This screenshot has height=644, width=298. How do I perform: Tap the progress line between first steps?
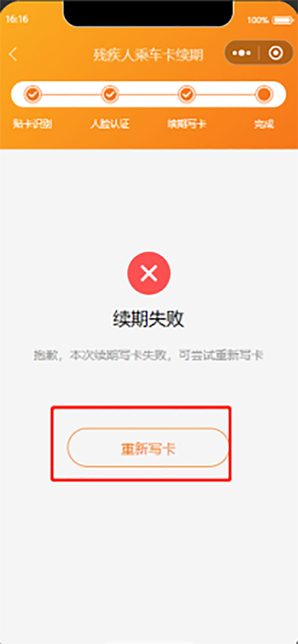[x=71, y=94]
